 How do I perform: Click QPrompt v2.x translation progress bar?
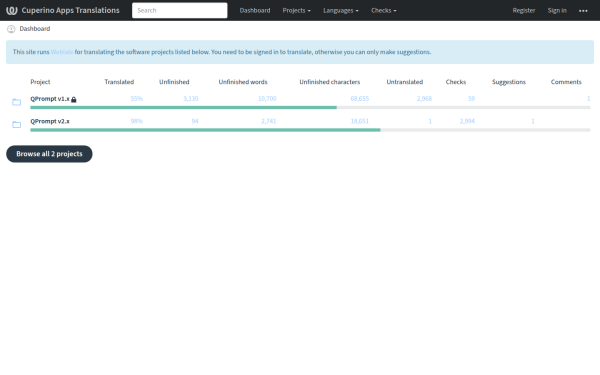[x=310, y=130]
